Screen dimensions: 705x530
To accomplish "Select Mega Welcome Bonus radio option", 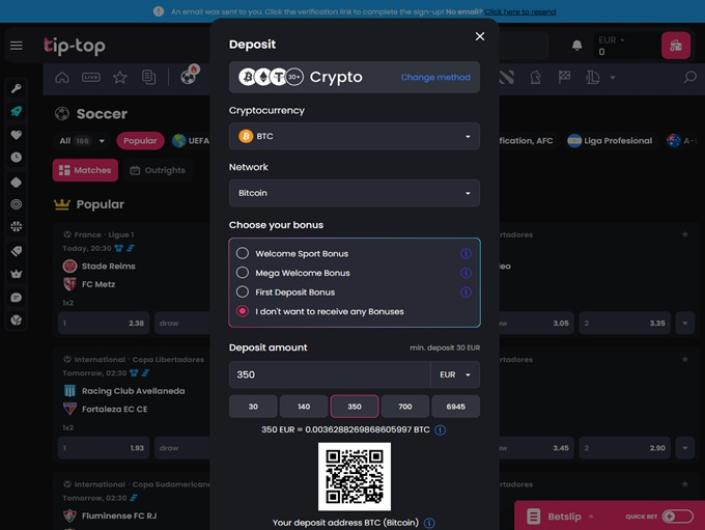I will point(243,273).
